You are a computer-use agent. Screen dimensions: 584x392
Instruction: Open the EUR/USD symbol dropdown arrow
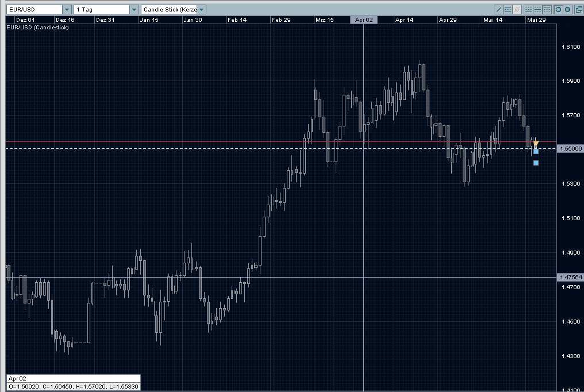[67, 9]
